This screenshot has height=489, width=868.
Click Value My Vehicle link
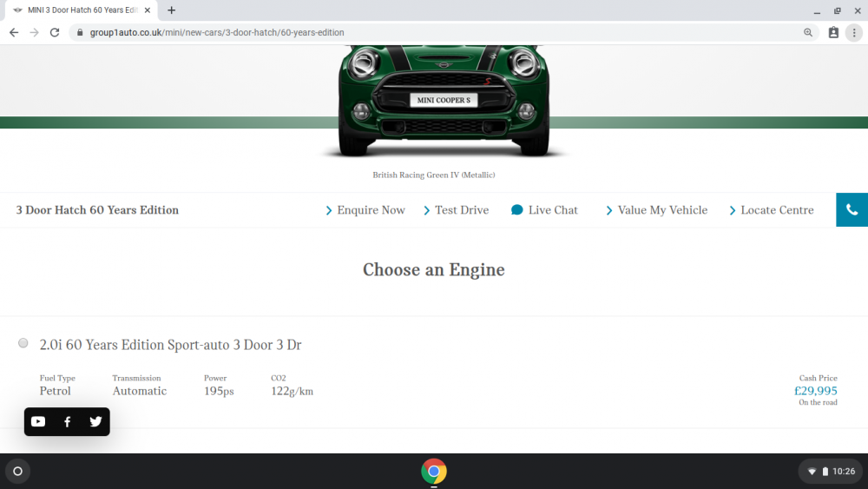pyautogui.click(x=662, y=210)
